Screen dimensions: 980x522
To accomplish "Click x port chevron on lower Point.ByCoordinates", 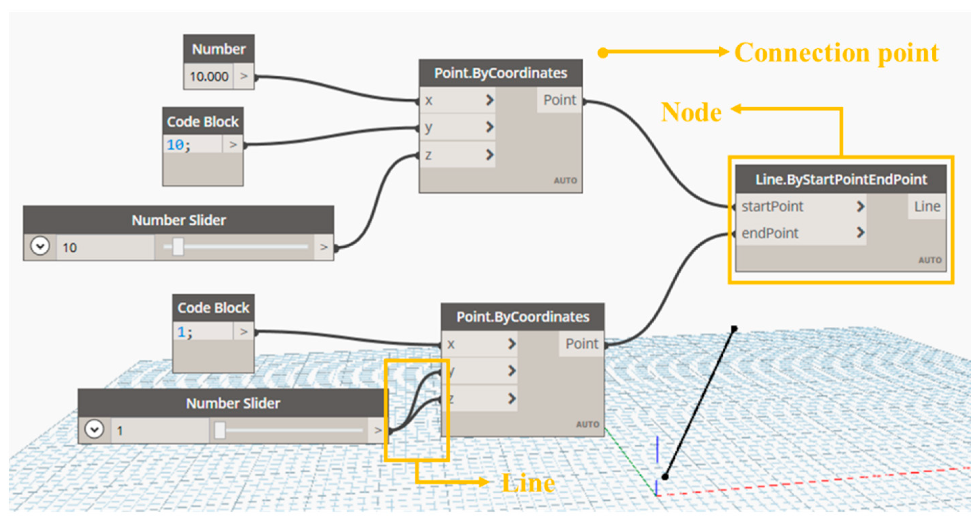I will pos(512,344).
